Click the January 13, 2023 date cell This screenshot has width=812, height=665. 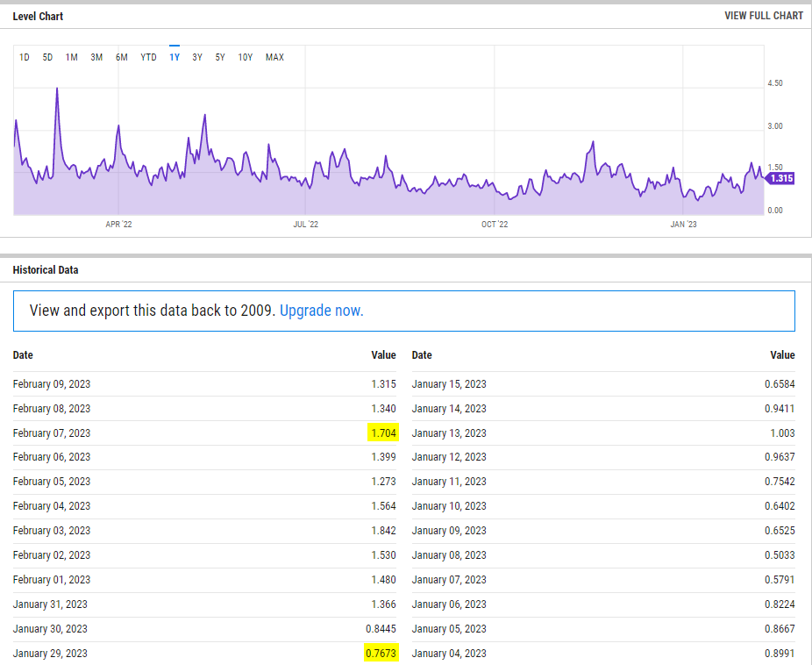click(449, 433)
